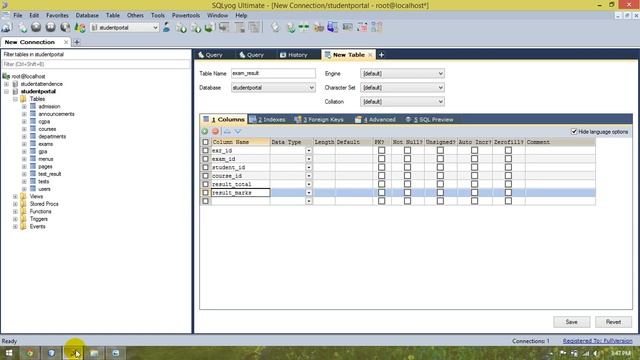The image size is (640, 360).
Task: Expand the users table node
Action: click(x=24, y=189)
